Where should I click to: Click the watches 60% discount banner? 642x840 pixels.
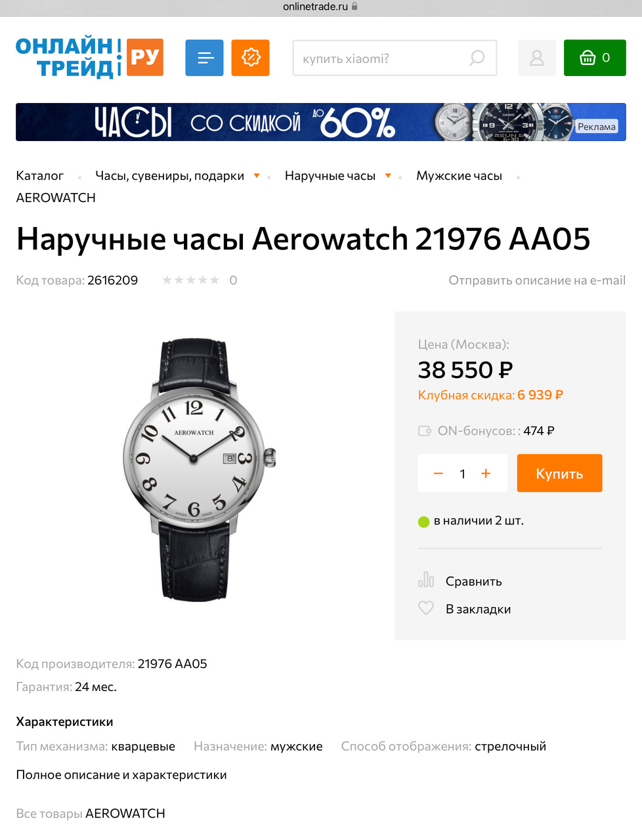coord(321,122)
